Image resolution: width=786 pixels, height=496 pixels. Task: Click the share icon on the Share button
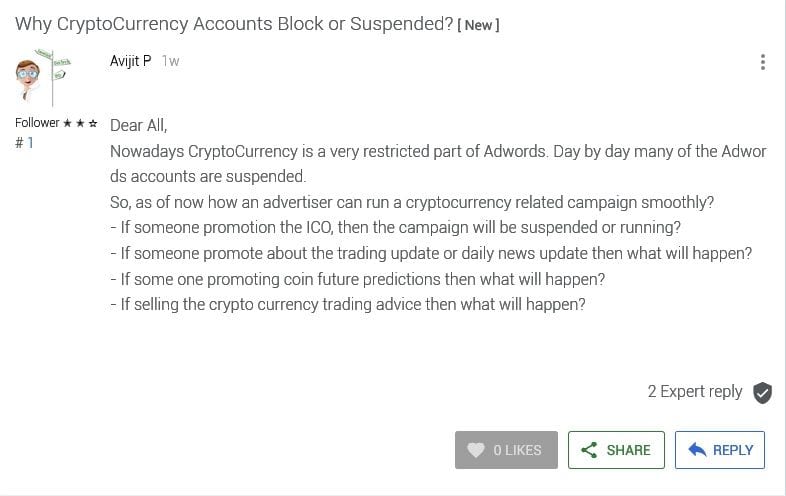click(x=589, y=450)
